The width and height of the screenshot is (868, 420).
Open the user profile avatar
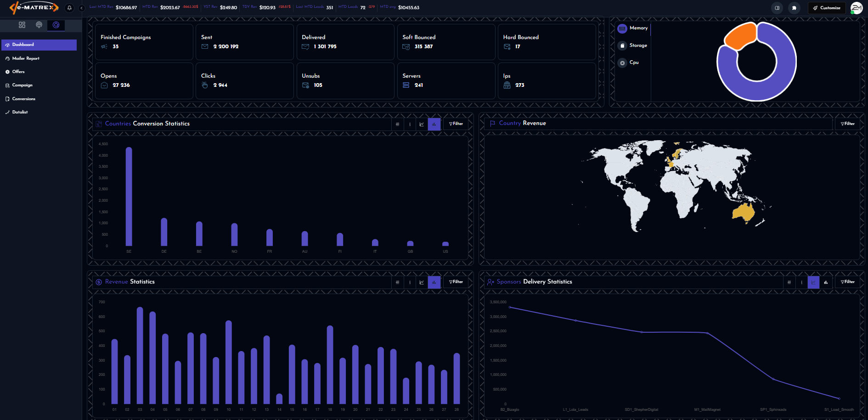(856, 8)
